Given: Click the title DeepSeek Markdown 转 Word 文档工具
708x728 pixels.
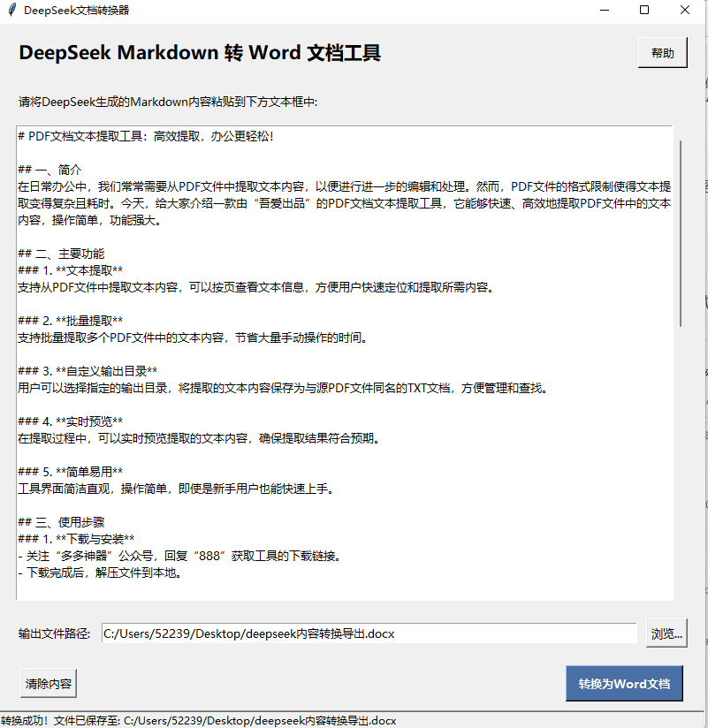Looking at the screenshot, I should pos(200,52).
